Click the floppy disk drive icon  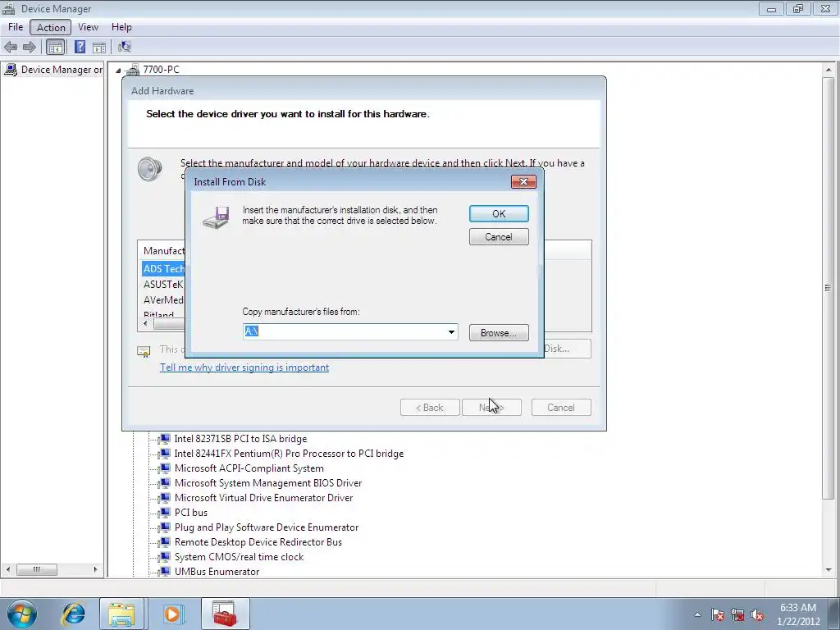[217, 217]
